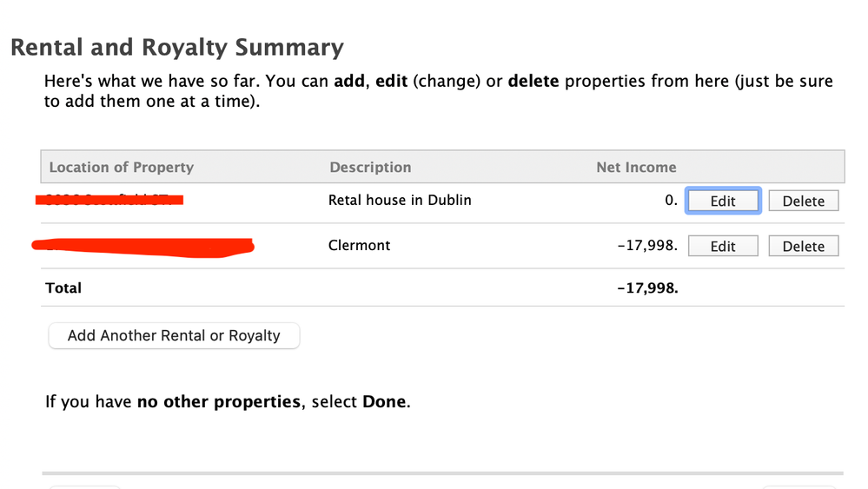Edit the Clermont rental property
This screenshot has height=489, width=868.
pyautogui.click(x=723, y=246)
